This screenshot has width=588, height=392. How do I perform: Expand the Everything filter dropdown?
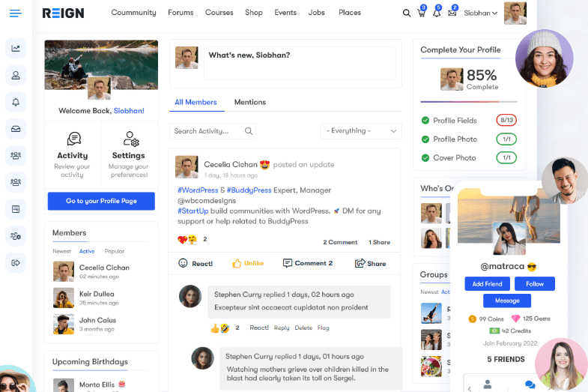361,131
